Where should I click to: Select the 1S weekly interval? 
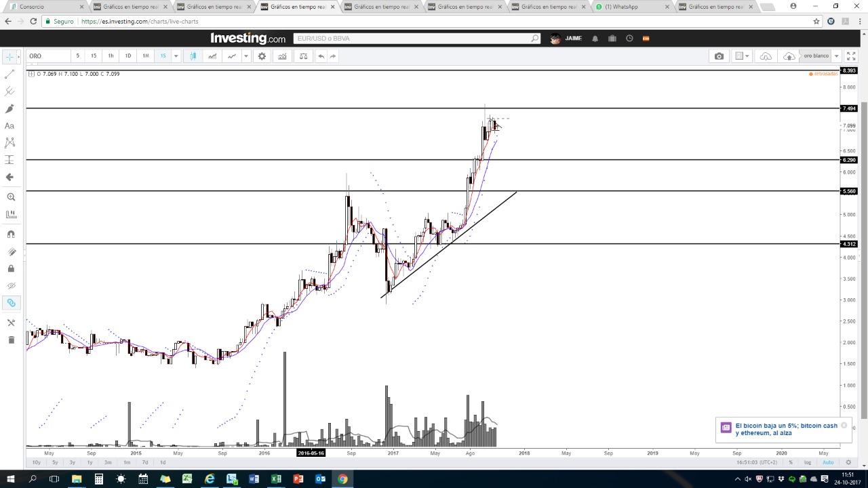(163, 56)
